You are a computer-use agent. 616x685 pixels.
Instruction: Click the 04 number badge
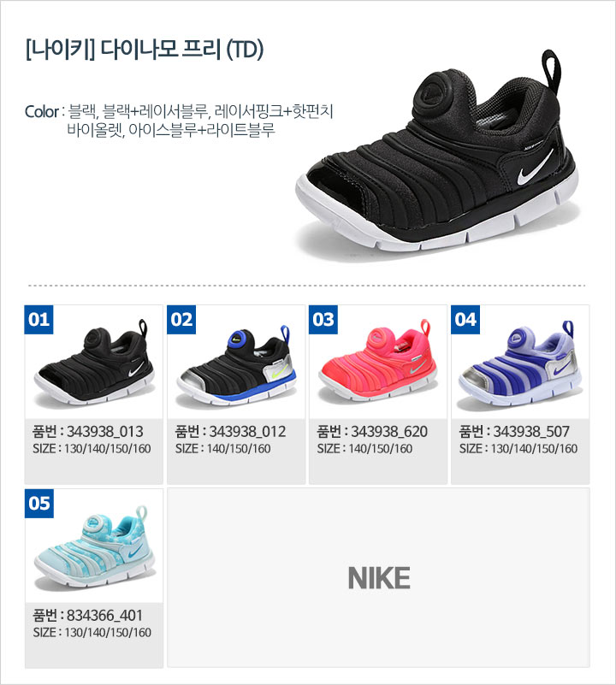coord(465,320)
